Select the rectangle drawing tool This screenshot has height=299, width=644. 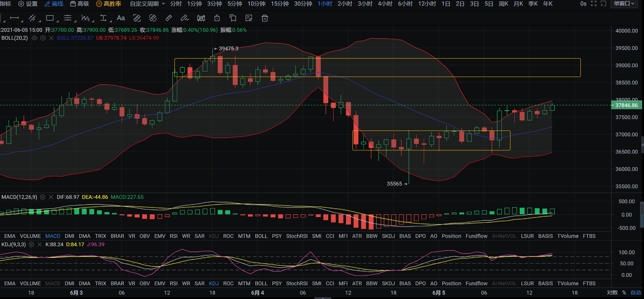click(50, 18)
